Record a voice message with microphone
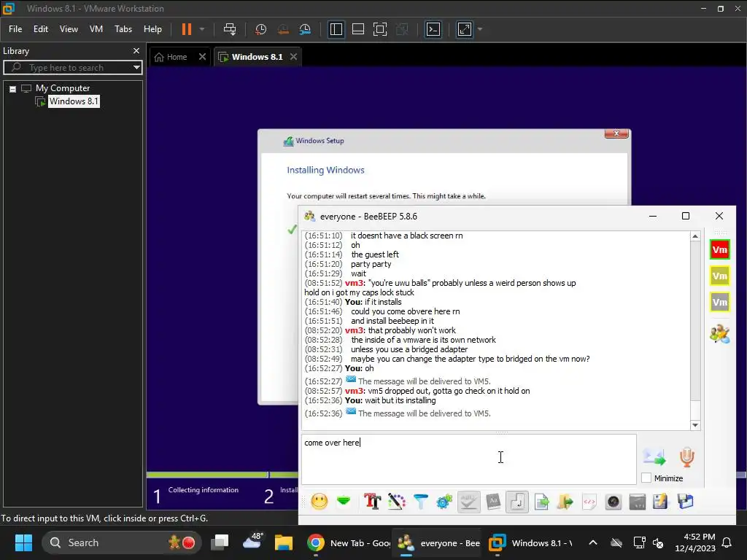Image resolution: width=747 pixels, height=560 pixels. (x=686, y=456)
